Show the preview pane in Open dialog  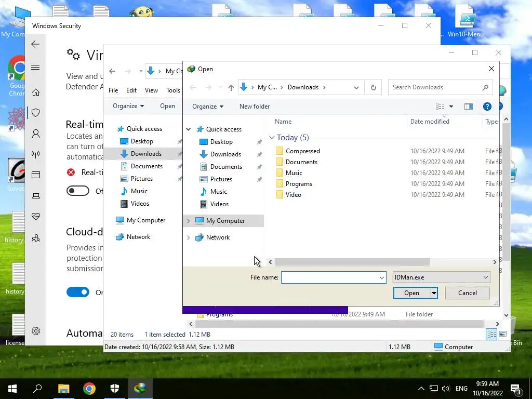click(469, 107)
